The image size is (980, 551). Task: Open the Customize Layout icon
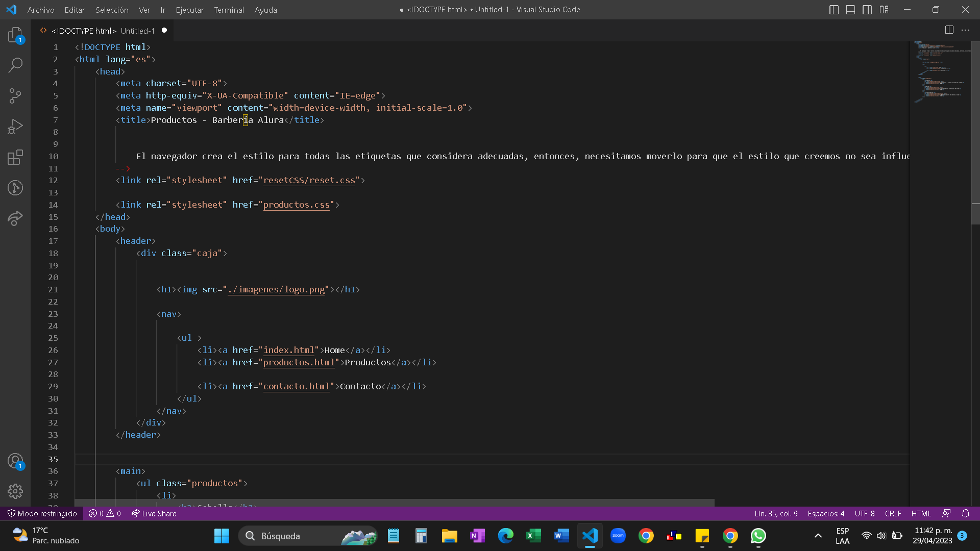point(884,10)
